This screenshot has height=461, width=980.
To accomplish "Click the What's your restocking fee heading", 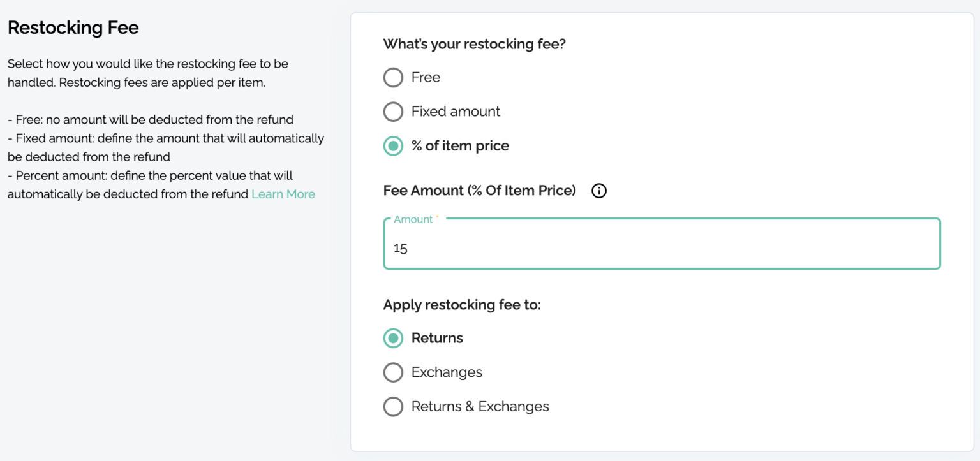I will (x=474, y=44).
